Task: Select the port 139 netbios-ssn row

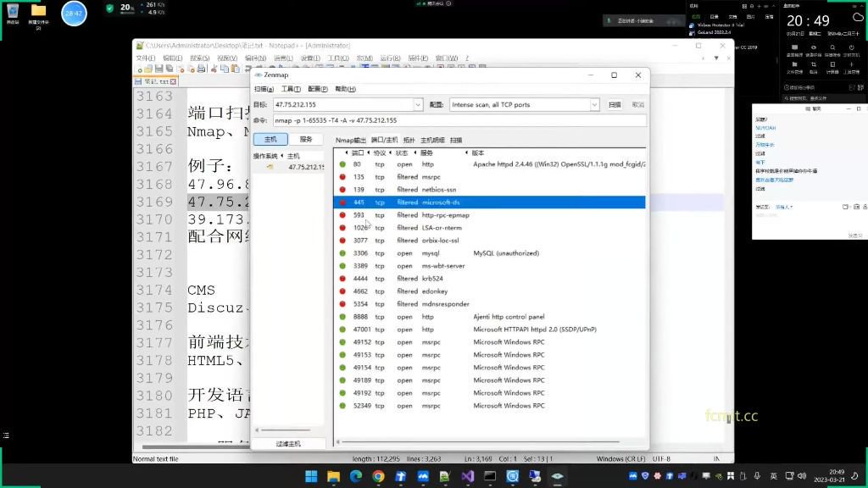Action: 489,190
